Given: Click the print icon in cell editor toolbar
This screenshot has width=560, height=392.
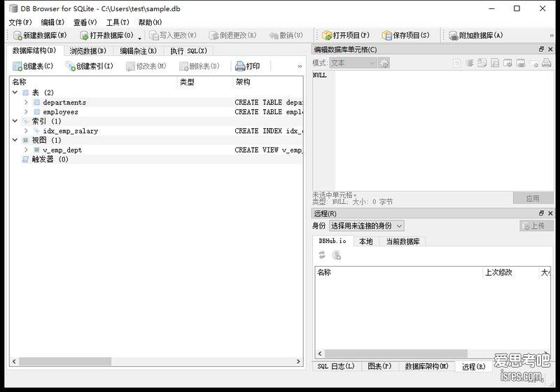Looking at the screenshot, I should pos(546,63).
